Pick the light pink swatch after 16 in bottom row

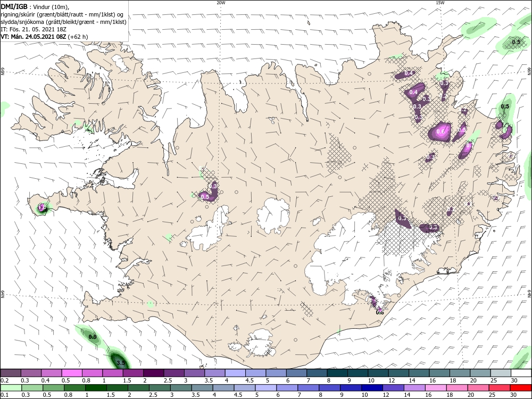click(x=436, y=388)
